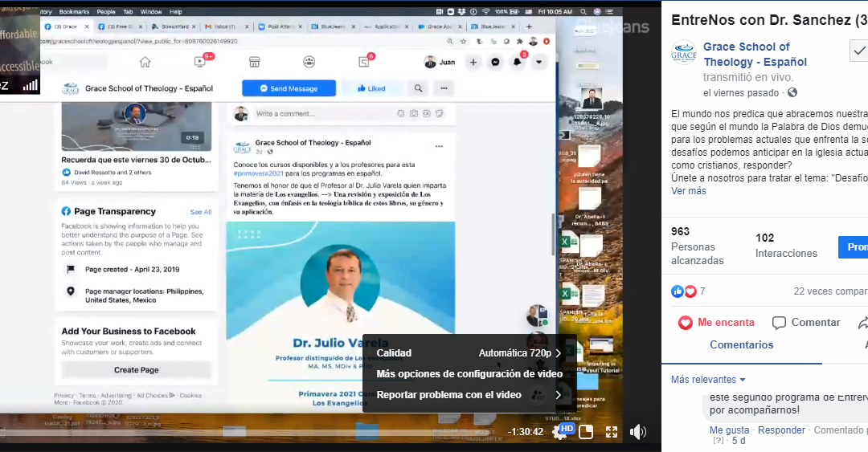This screenshot has width=868, height=452.
Task: Switch to the Gmail Inbox browser tab
Action: (225, 26)
